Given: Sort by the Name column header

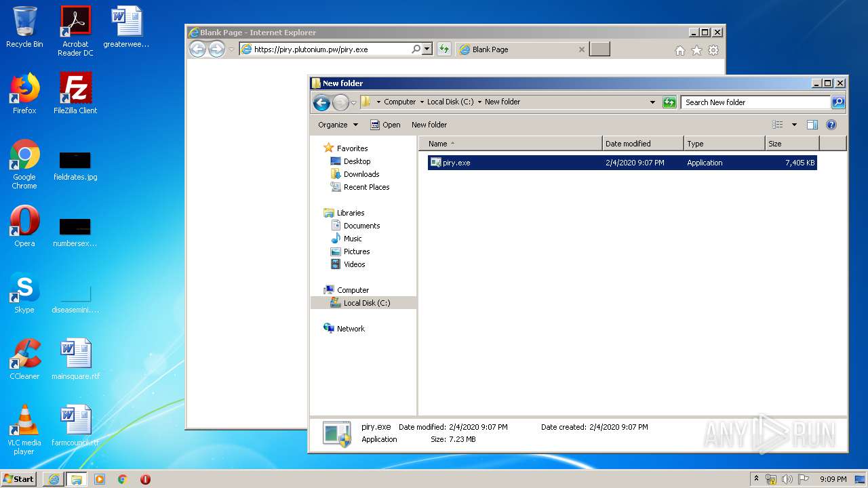Looking at the screenshot, I should pos(510,144).
